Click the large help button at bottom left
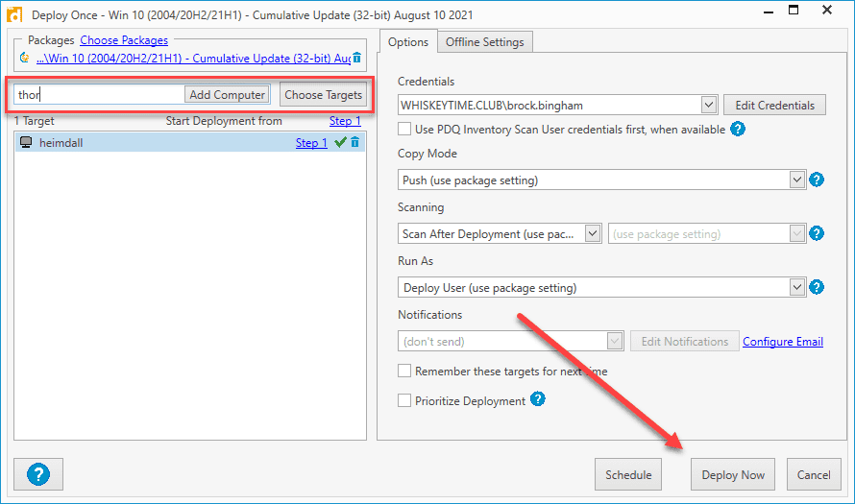This screenshot has height=504, width=855. (x=38, y=474)
